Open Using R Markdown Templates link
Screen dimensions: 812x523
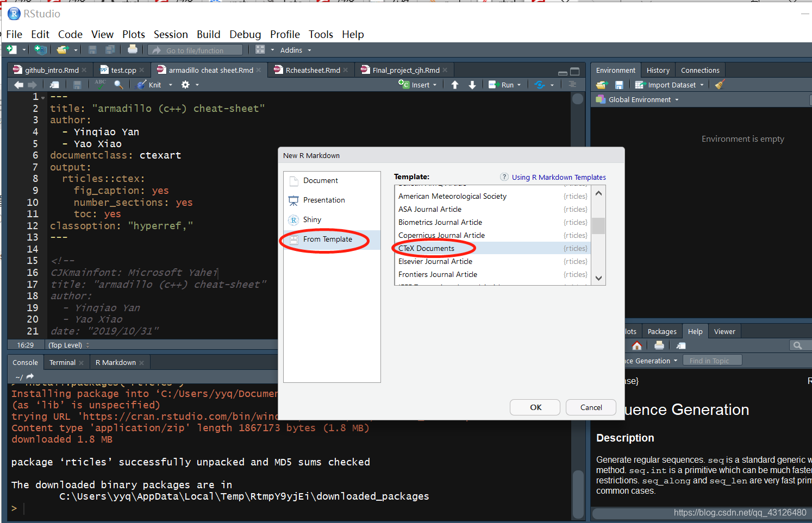[559, 177]
